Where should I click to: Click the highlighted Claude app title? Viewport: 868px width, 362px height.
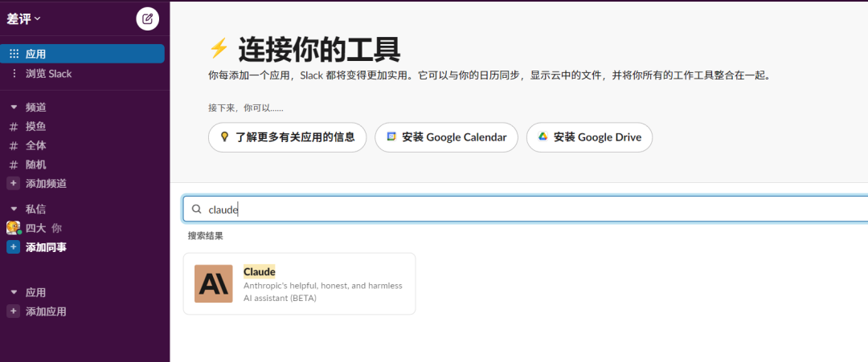coord(259,271)
